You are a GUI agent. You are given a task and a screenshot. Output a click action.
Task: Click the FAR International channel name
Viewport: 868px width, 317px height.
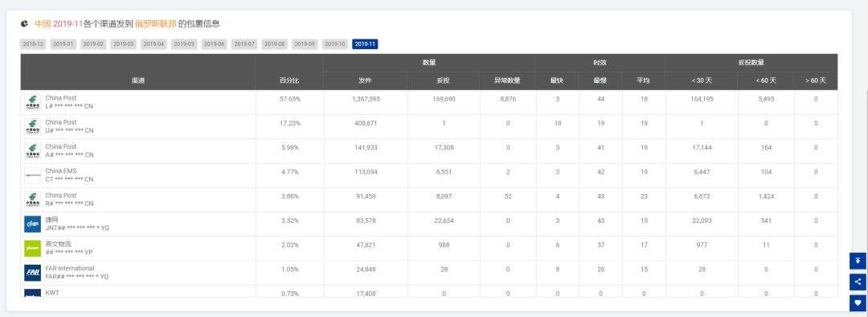pos(70,268)
